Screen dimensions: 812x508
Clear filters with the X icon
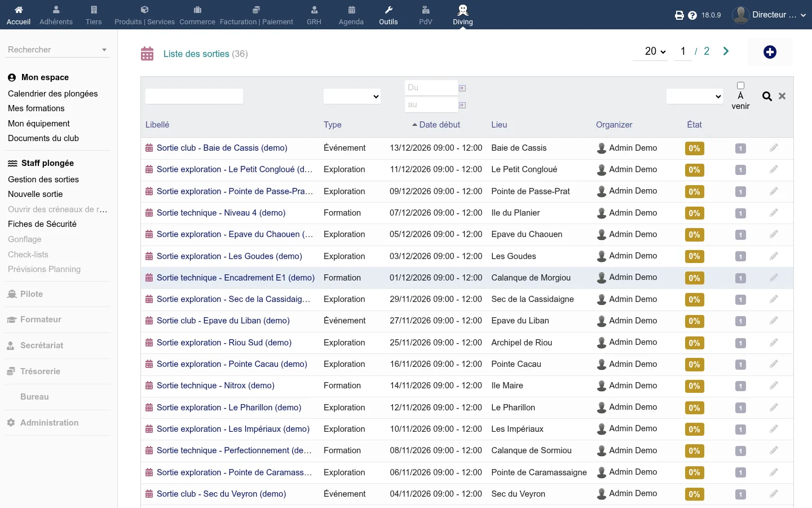[782, 97]
